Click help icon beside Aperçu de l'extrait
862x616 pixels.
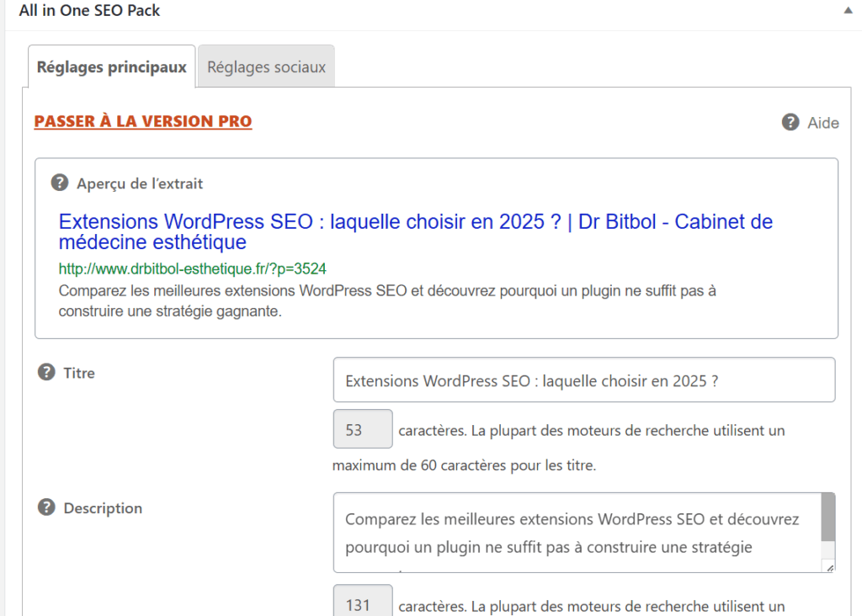(60, 183)
